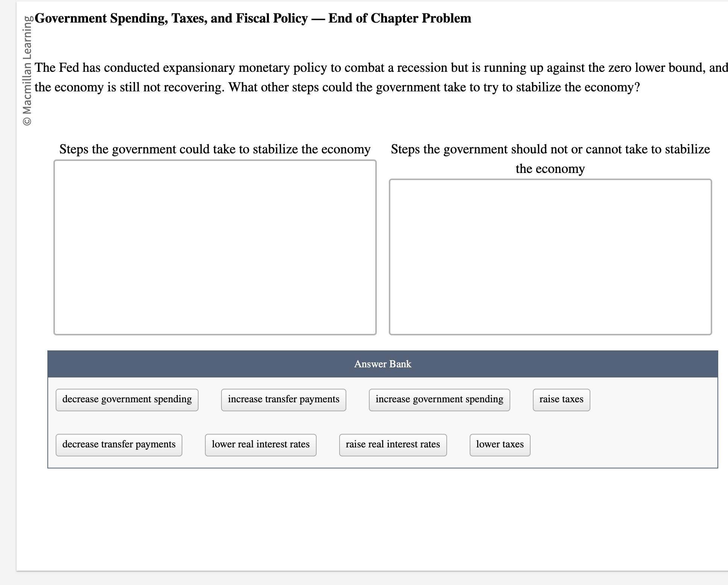
Task: Choose 'lower real interest rates' chip
Action: point(260,445)
